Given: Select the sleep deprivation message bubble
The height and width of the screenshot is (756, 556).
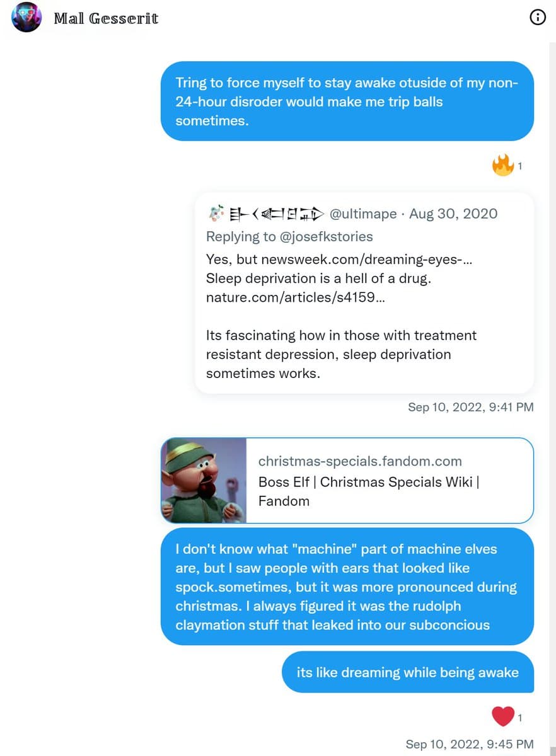Looking at the screenshot, I should tap(347, 101).
